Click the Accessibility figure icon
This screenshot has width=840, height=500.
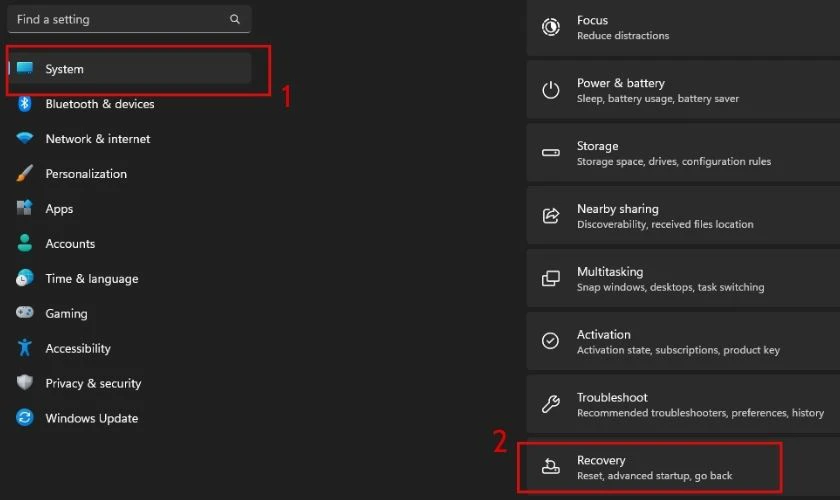pyautogui.click(x=25, y=348)
